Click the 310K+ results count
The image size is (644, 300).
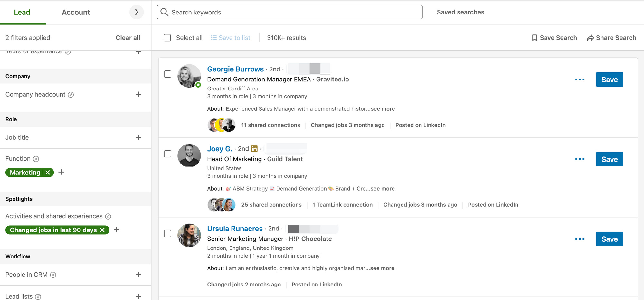pyautogui.click(x=287, y=38)
